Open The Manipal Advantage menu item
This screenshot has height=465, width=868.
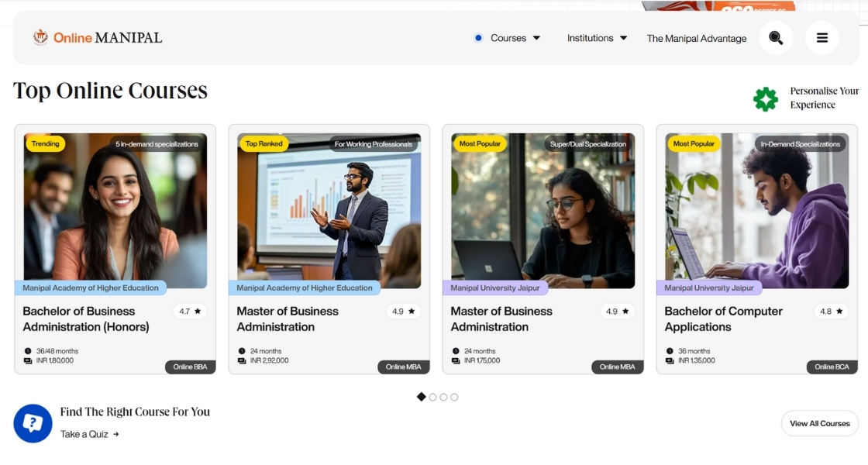[x=697, y=38]
